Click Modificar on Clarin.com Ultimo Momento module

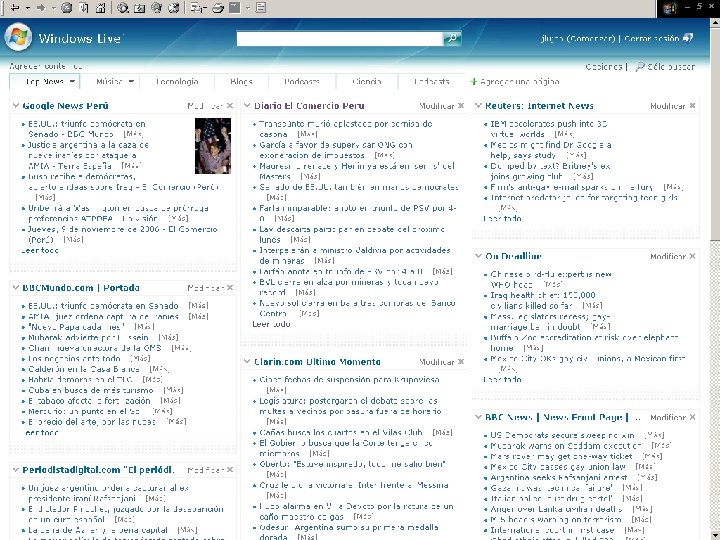coord(437,362)
